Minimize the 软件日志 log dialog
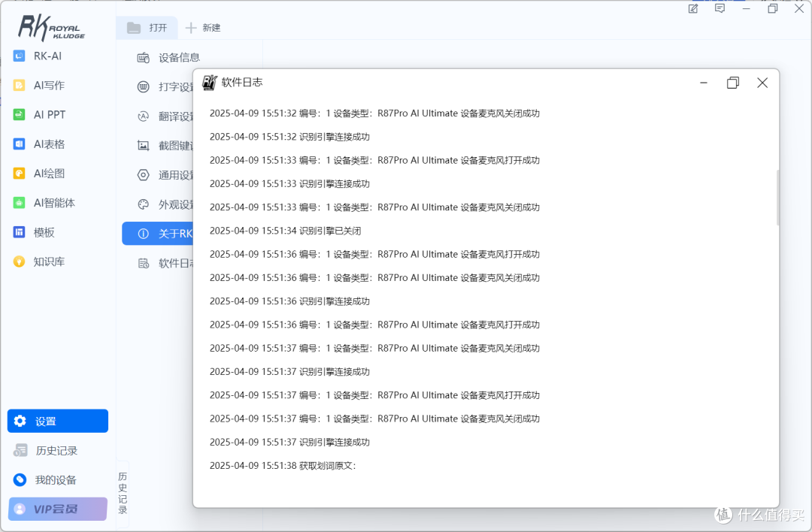812x532 pixels. [704, 83]
